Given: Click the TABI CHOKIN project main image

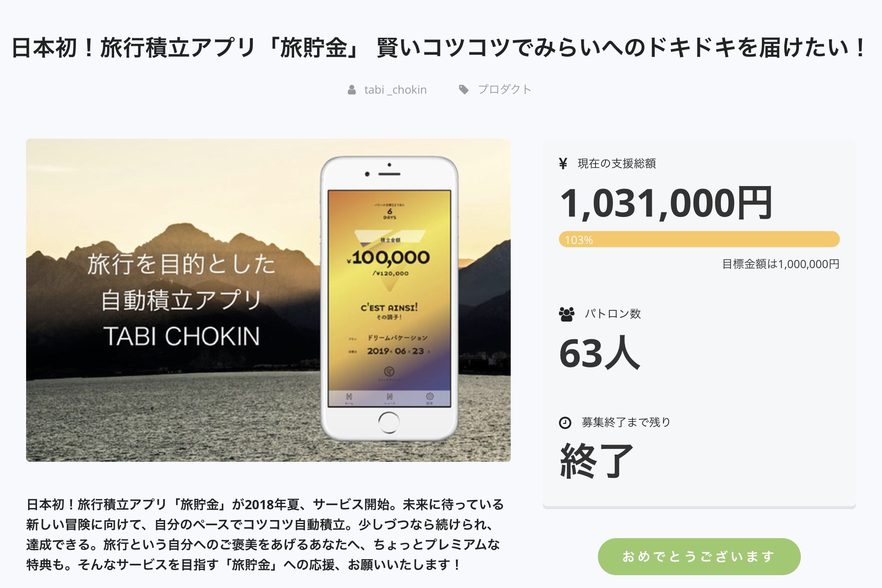Looking at the screenshot, I should pyautogui.click(x=268, y=300).
